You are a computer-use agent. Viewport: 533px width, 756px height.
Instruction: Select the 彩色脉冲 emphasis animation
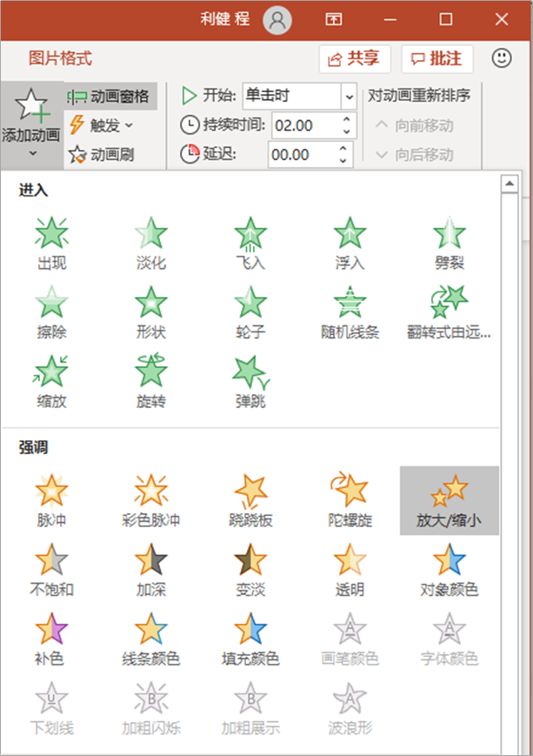pyautogui.click(x=150, y=500)
